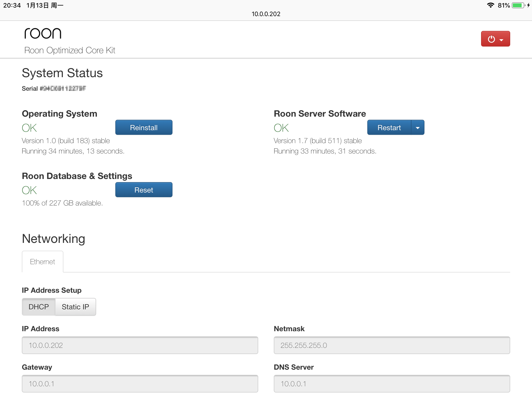The height and width of the screenshot is (399, 532).
Task: Tap the Wi-Fi status icon
Action: pos(490,5)
